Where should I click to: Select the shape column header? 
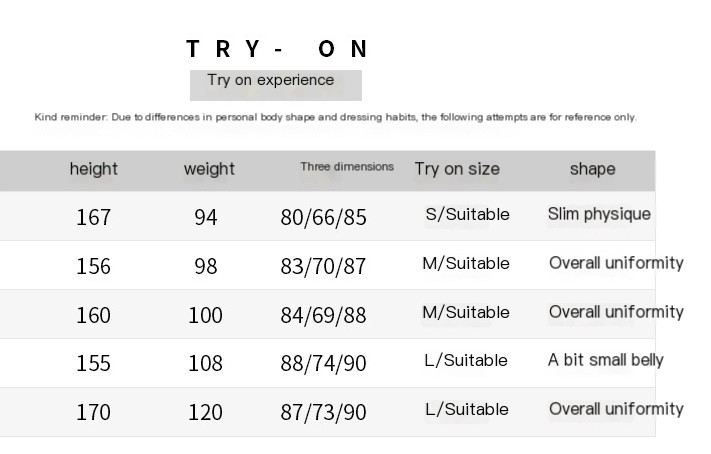(593, 169)
